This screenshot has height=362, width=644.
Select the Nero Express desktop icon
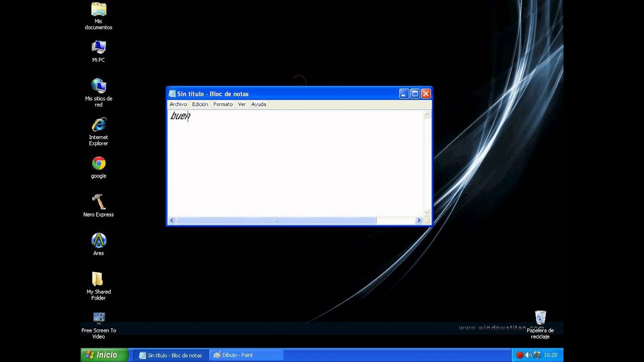99,206
